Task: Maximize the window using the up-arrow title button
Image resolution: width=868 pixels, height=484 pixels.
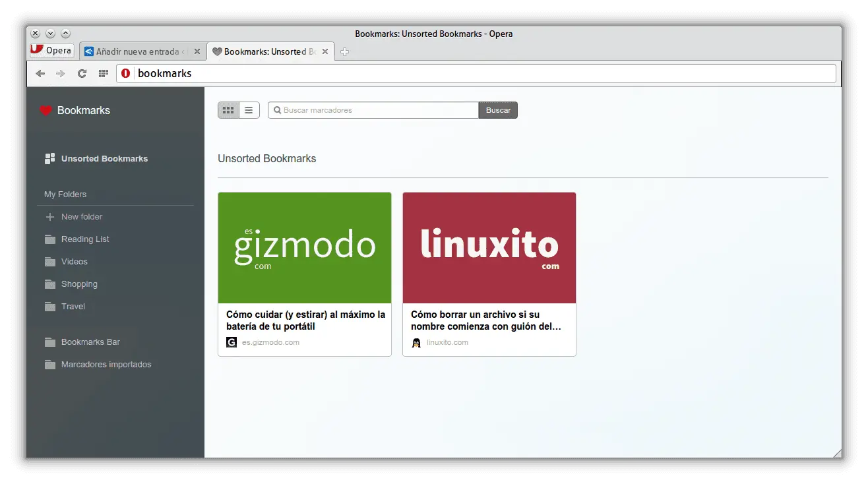Action: (66, 34)
